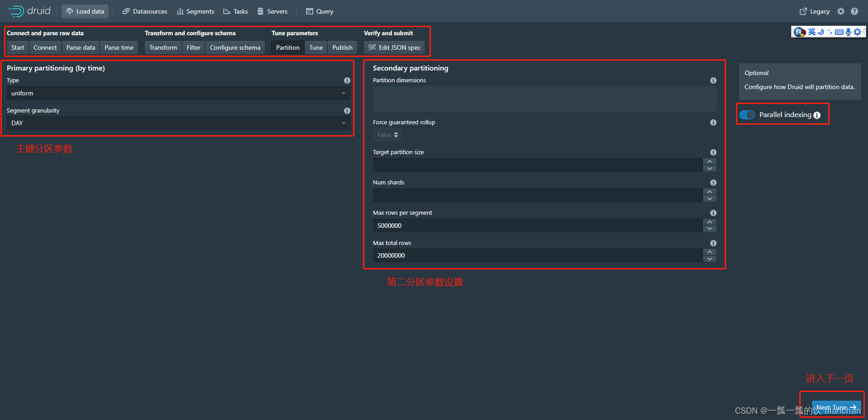The height and width of the screenshot is (420, 868).
Task: Click the Druid logo
Action: click(x=29, y=11)
